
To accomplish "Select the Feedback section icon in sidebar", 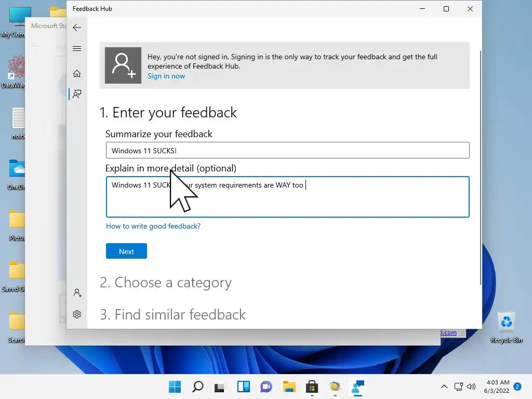I will click(x=77, y=94).
